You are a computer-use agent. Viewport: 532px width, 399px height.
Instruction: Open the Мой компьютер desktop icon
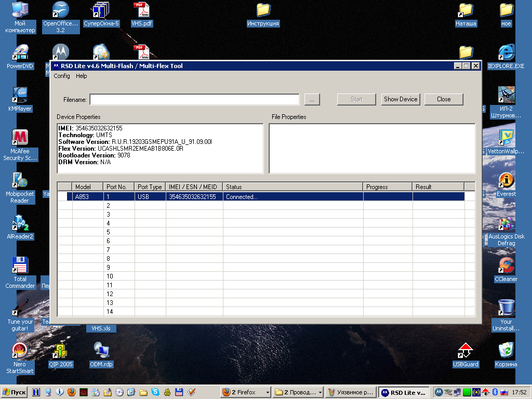point(20,17)
